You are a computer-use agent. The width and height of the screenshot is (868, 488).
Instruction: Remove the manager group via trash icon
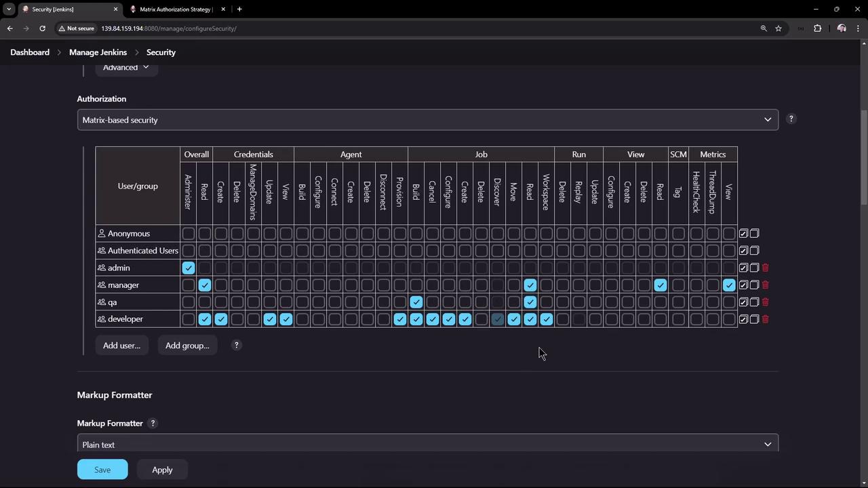click(x=766, y=285)
